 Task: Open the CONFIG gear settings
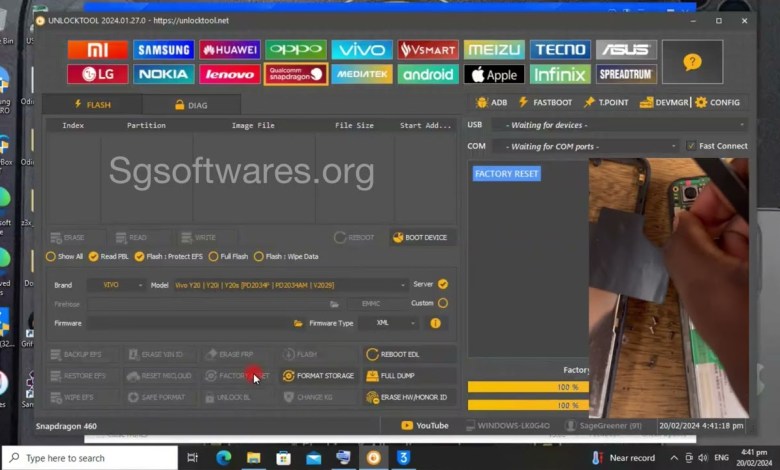point(717,102)
